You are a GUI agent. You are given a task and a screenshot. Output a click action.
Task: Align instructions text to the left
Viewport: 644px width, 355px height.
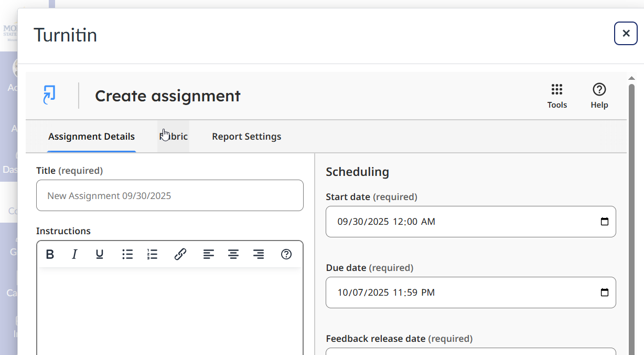coord(208,254)
